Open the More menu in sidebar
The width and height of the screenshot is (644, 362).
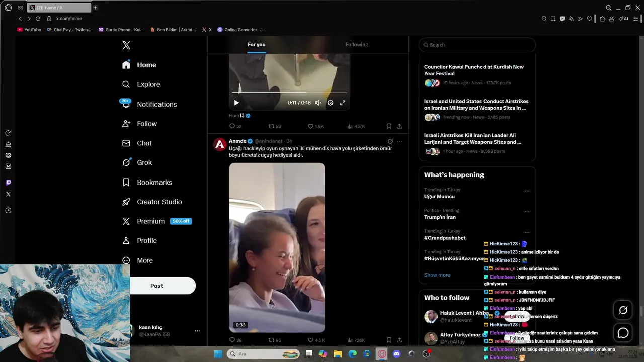137,260
